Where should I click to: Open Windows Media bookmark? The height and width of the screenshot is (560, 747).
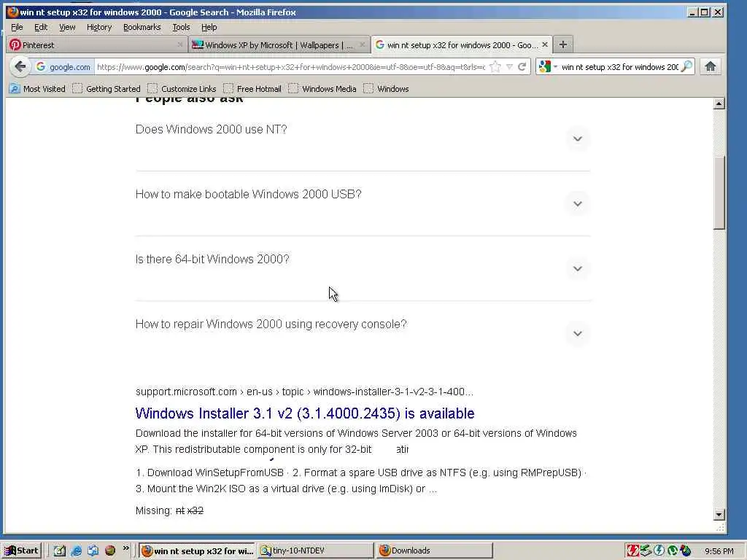322,88
